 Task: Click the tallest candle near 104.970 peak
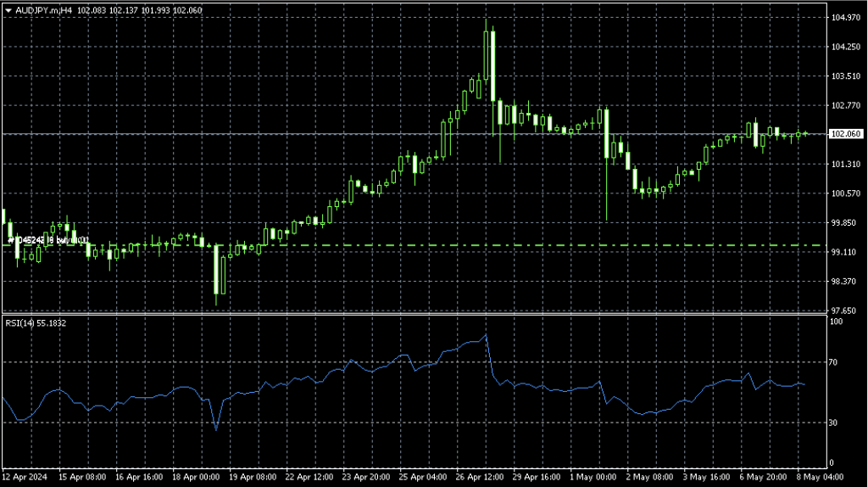pyautogui.click(x=487, y=64)
